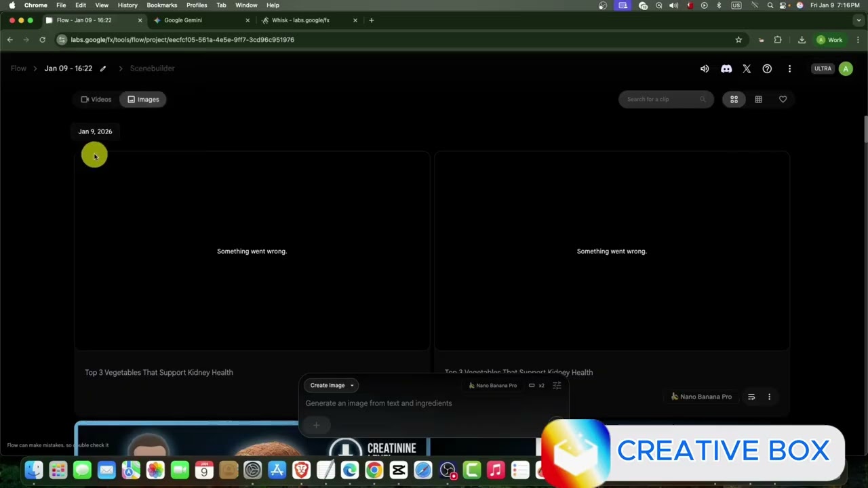Switch to the Videos tab
This screenshot has width=868, height=488.
(96, 100)
